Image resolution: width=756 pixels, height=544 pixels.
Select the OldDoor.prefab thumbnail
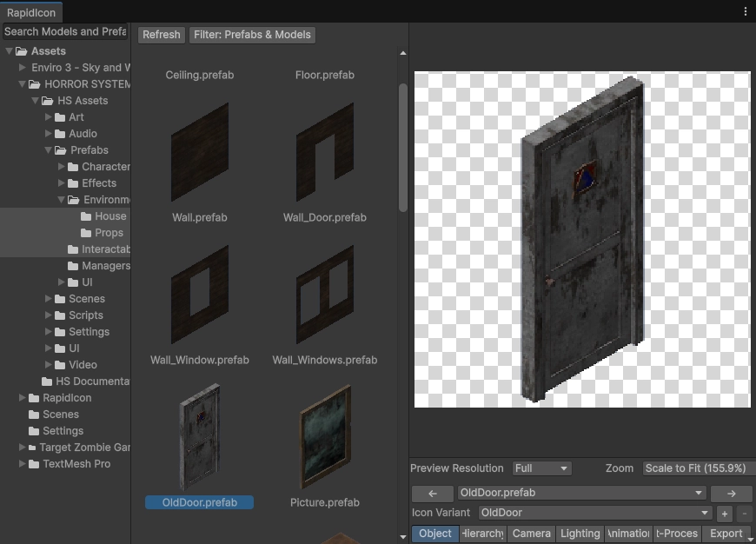200,437
